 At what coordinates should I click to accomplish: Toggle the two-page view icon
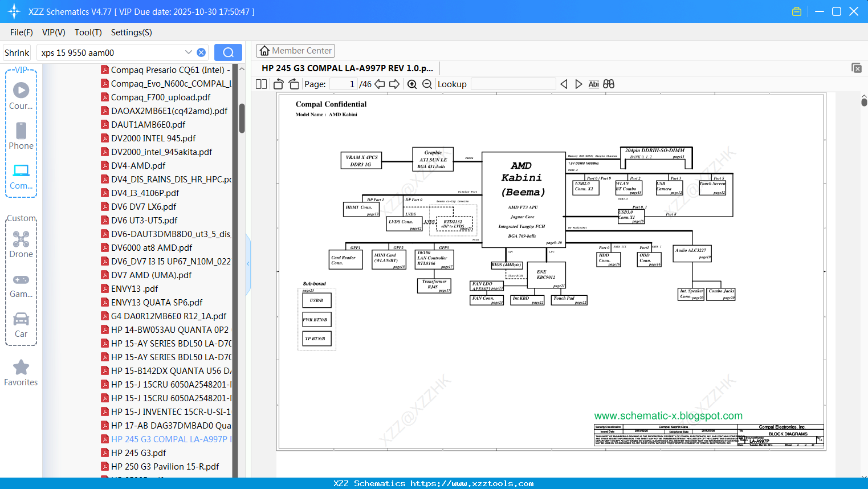tap(261, 84)
